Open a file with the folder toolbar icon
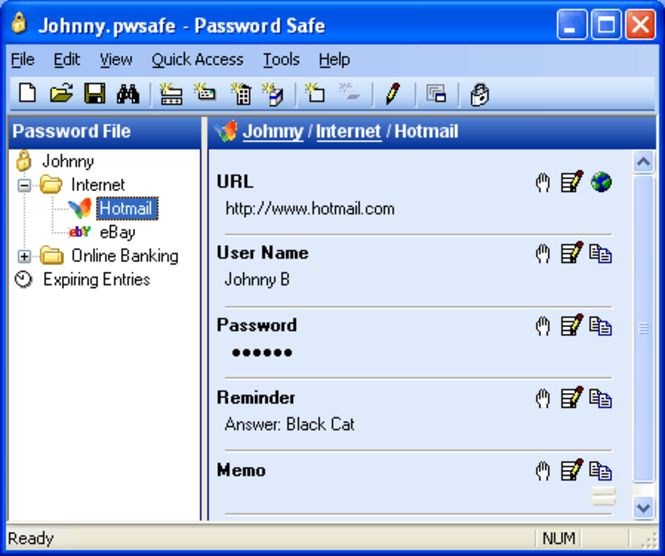Viewport: 665px width, 556px height. click(x=61, y=93)
